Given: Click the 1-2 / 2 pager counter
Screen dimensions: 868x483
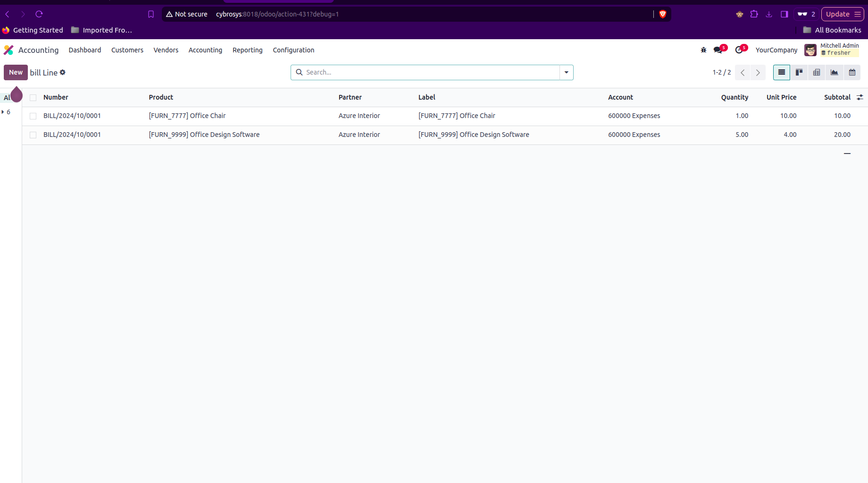Looking at the screenshot, I should coord(722,72).
